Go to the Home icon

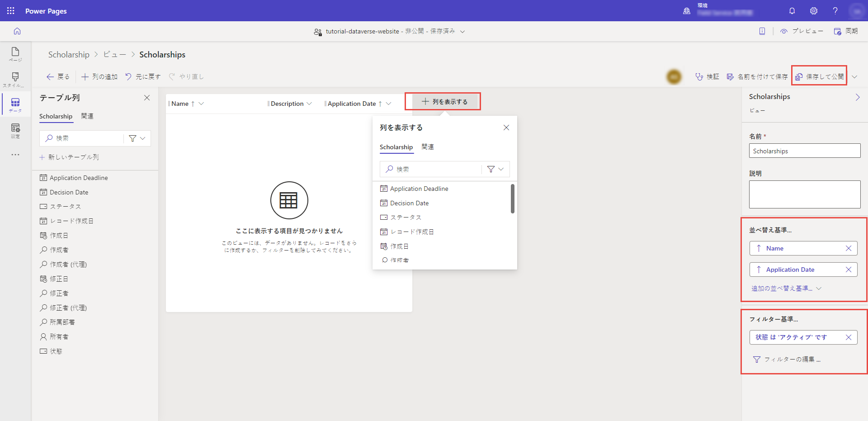(17, 31)
